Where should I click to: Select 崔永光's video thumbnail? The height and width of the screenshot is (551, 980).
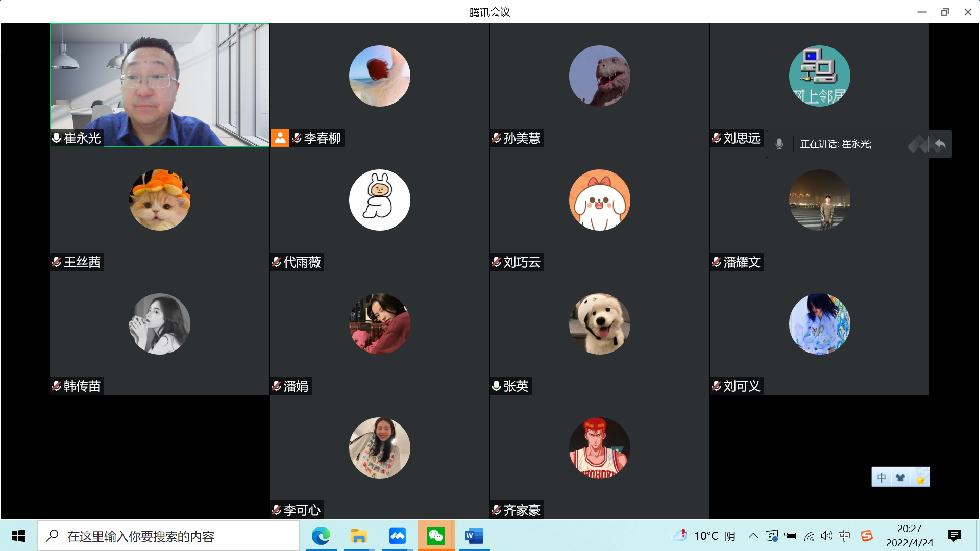160,85
